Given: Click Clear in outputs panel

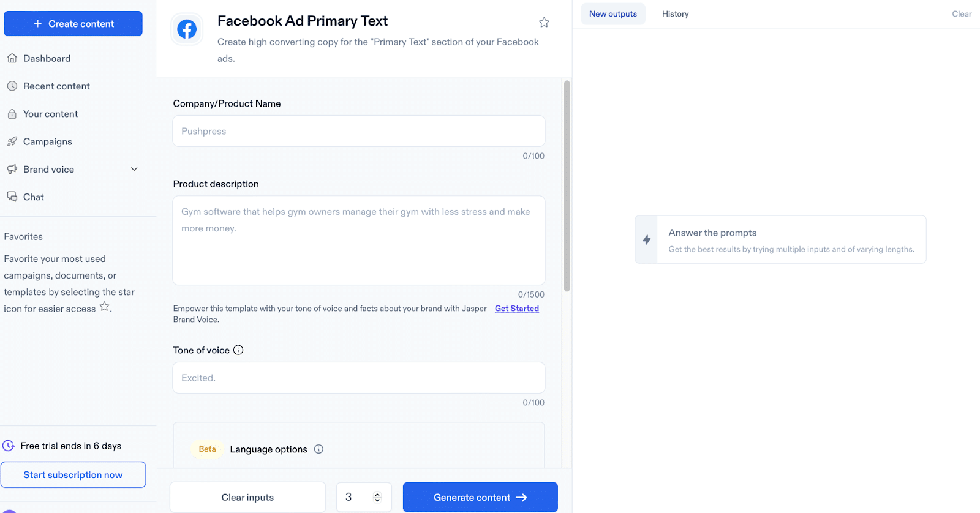Looking at the screenshot, I should coord(962,13).
